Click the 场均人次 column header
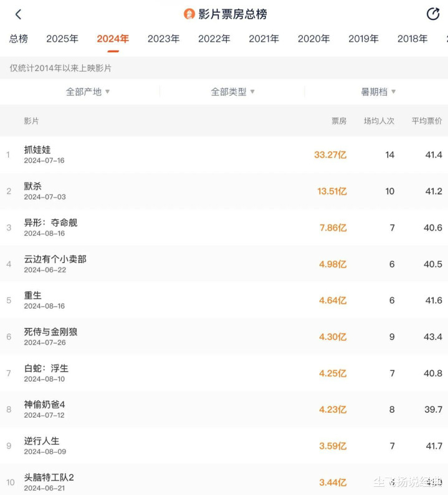This screenshot has width=448, height=495. coord(379,121)
